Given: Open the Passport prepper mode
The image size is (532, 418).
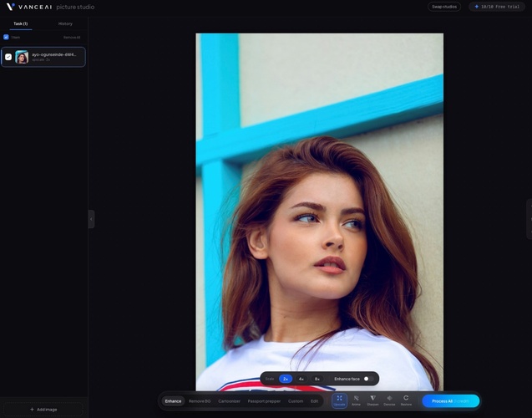Looking at the screenshot, I should click(264, 401).
